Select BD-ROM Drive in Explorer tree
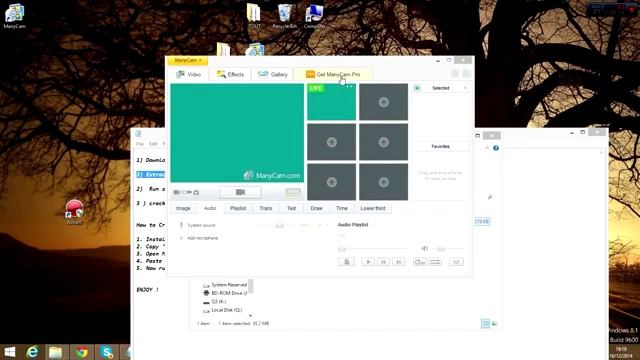The width and height of the screenshot is (640, 360). [225, 293]
